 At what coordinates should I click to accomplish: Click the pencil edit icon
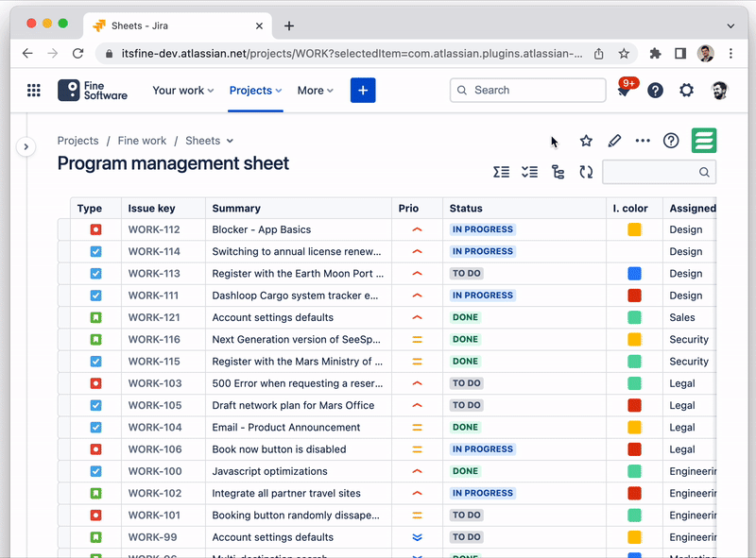click(x=614, y=141)
